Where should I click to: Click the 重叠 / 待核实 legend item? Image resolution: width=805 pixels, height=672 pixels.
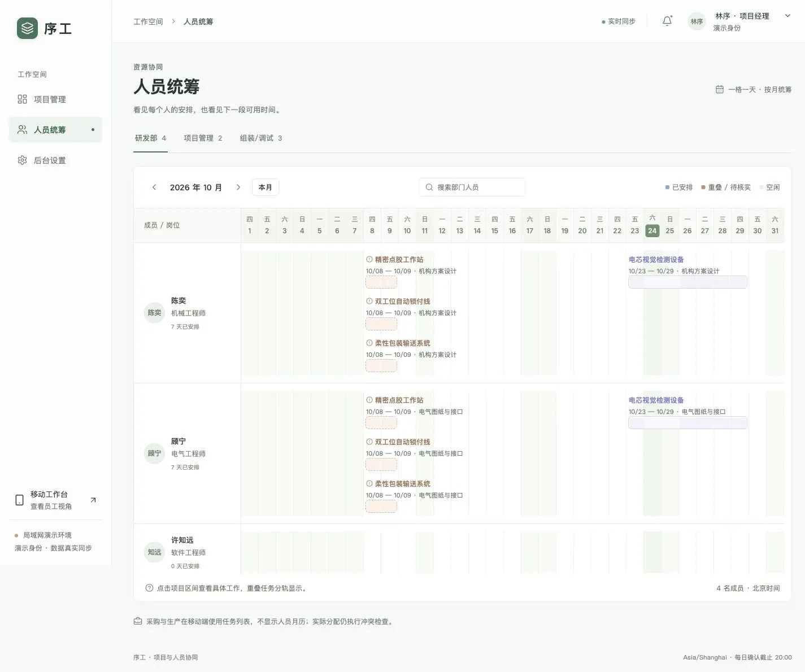726,187
